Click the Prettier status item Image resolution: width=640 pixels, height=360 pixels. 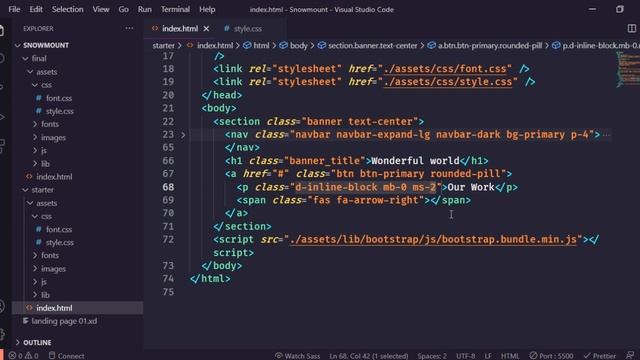600,356
